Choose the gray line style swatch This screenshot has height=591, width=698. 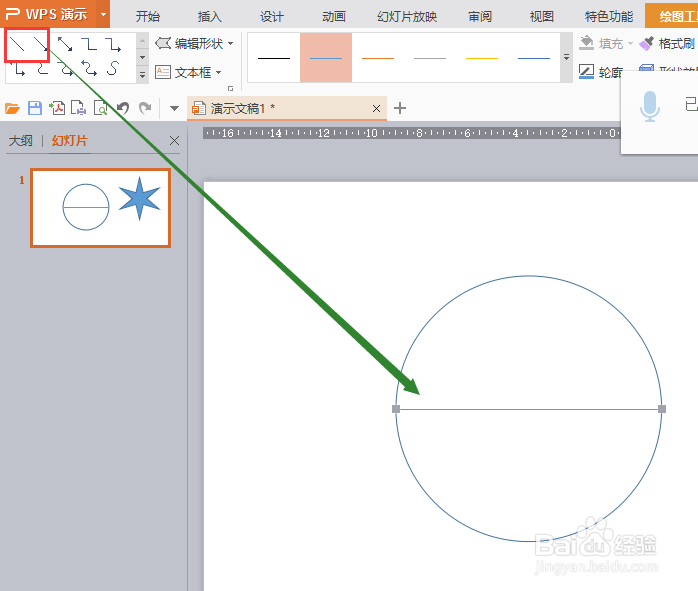click(x=430, y=57)
